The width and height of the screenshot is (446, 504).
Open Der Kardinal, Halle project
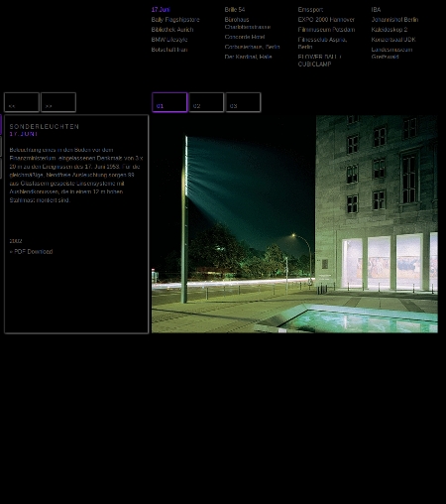[x=248, y=57]
